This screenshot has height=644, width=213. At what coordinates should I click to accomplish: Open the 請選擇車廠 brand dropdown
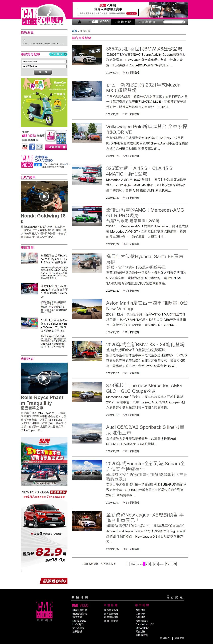(x=44, y=61)
